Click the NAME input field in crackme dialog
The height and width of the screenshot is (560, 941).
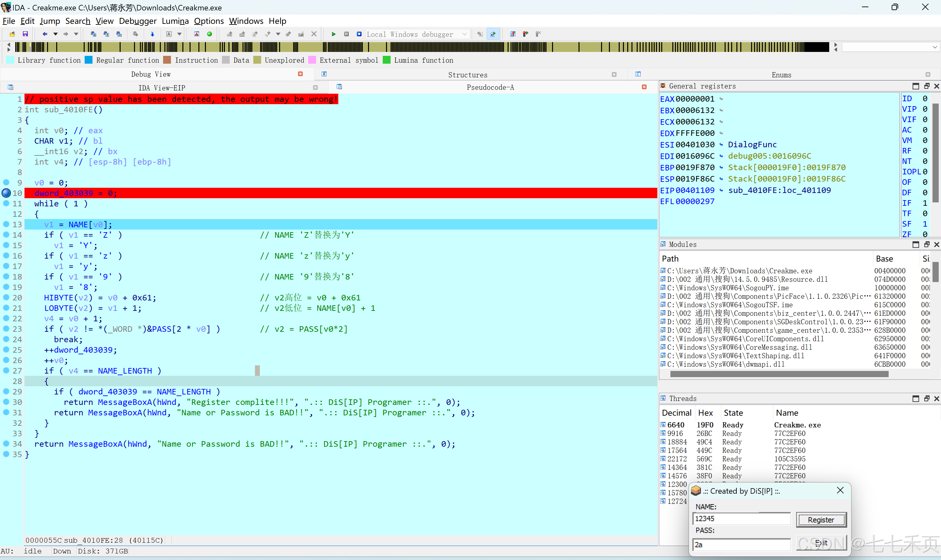742,519
